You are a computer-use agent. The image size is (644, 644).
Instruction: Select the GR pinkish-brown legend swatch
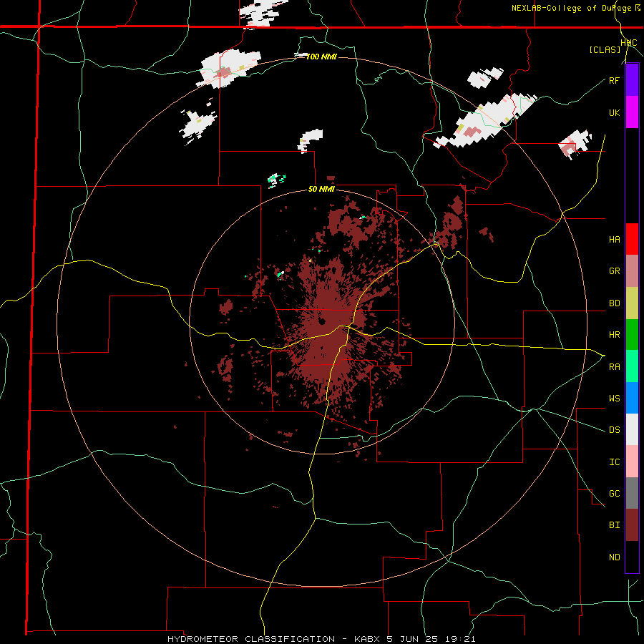click(632, 271)
